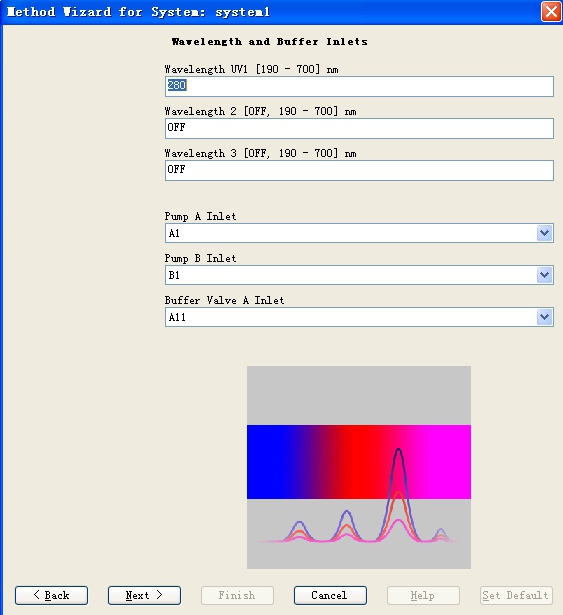Click the greyed-out Finish button
The height and width of the screenshot is (615, 563).
(x=237, y=595)
